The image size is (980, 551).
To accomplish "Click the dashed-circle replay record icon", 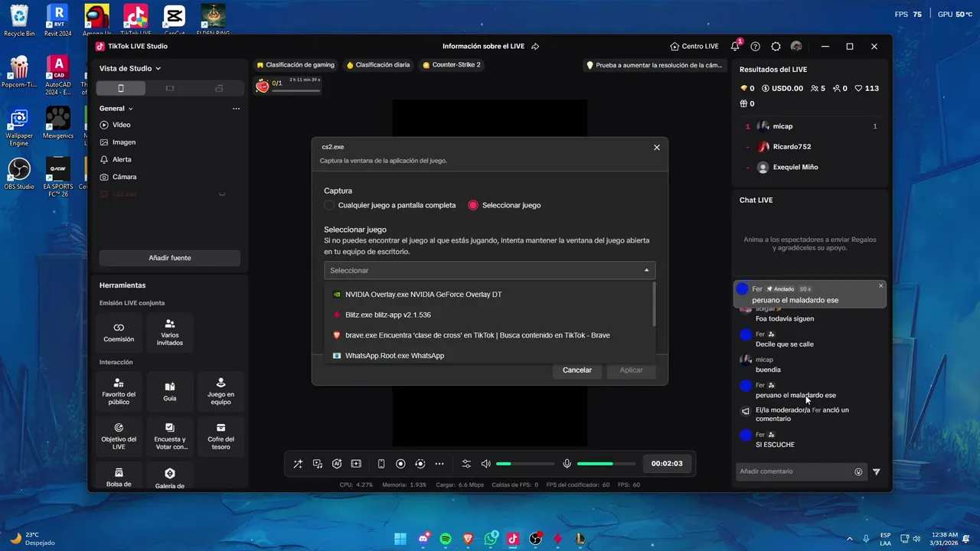I will (420, 464).
